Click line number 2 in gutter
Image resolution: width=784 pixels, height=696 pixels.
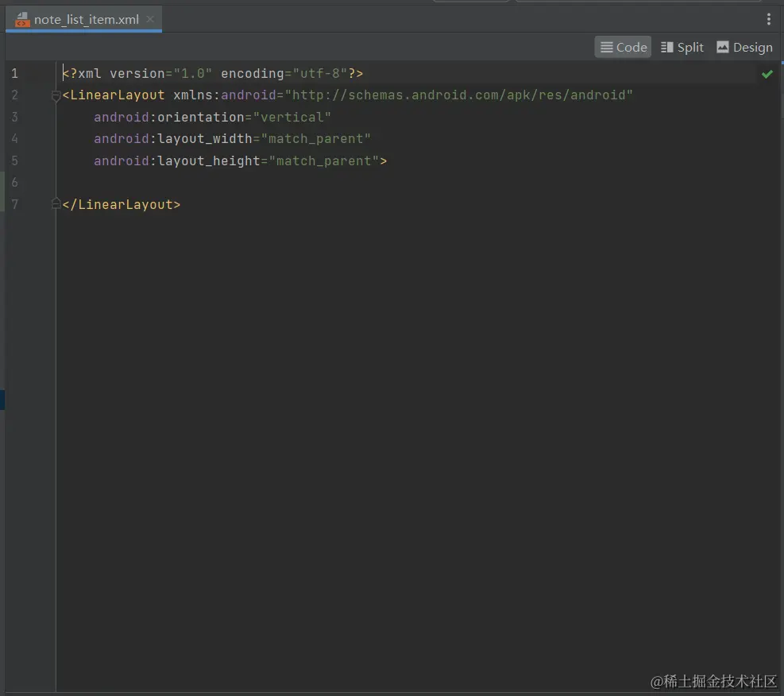[x=15, y=95]
